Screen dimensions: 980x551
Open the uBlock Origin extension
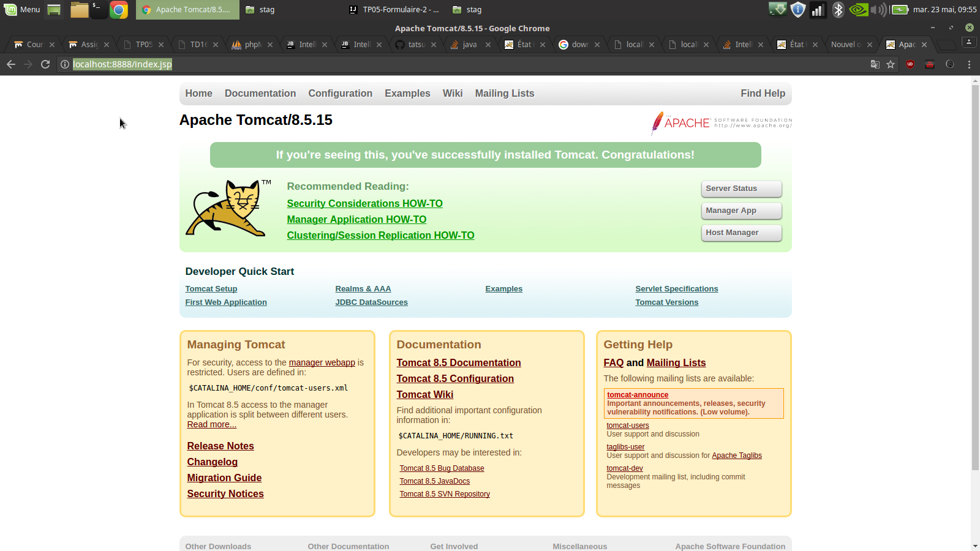(910, 64)
